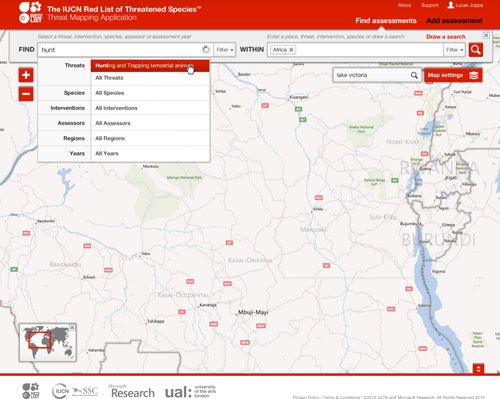Open the WITHIN field Filter dropdown
This screenshot has width=500, height=399.
point(454,50)
